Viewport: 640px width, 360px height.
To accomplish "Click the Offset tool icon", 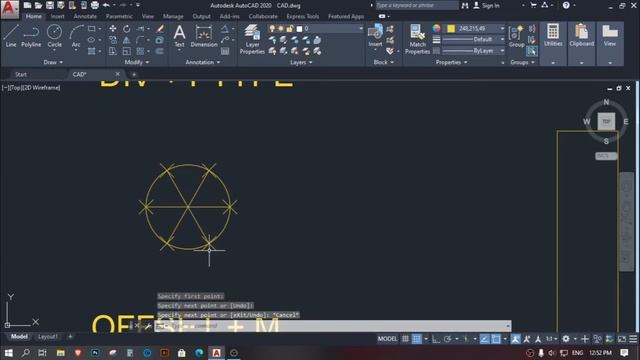I will (x=160, y=51).
